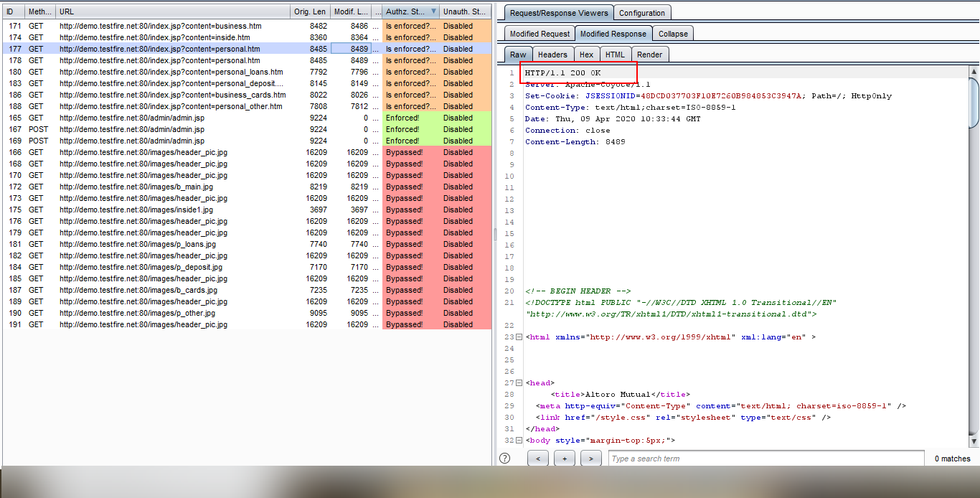The width and height of the screenshot is (980, 498).
Task: Collapse the body tag fold marker on line 32
Action: coord(519,441)
